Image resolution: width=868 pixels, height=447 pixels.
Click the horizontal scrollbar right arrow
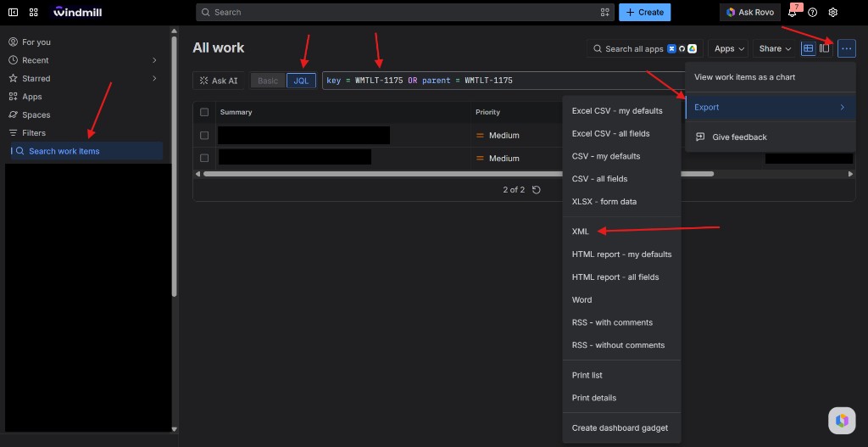point(851,174)
